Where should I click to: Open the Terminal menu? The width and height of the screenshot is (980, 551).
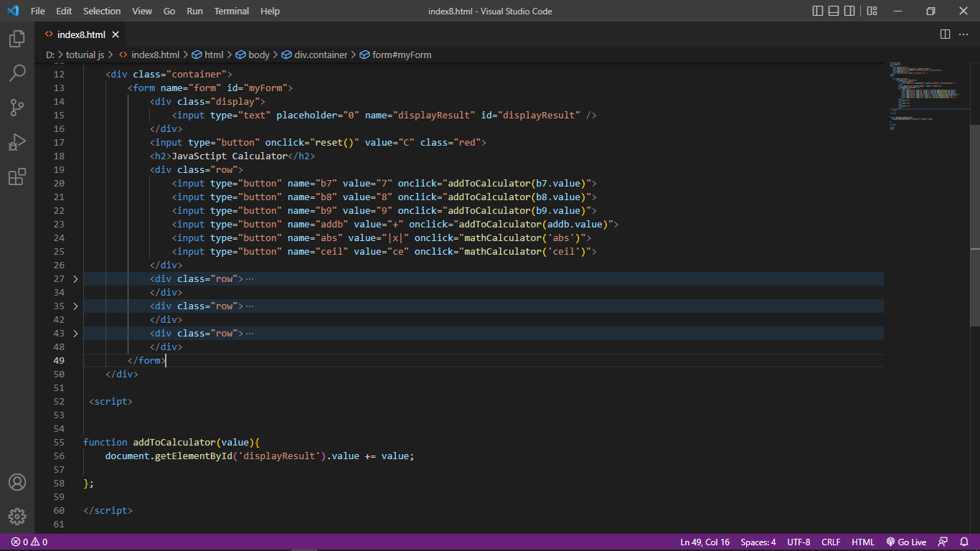pyautogui.click(x=231, y=11)
